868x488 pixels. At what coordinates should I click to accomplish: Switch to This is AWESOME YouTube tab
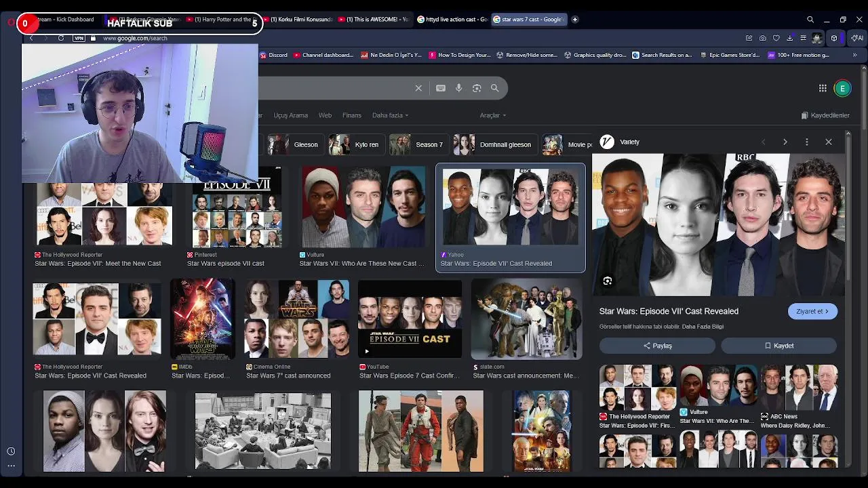(373, 20)
